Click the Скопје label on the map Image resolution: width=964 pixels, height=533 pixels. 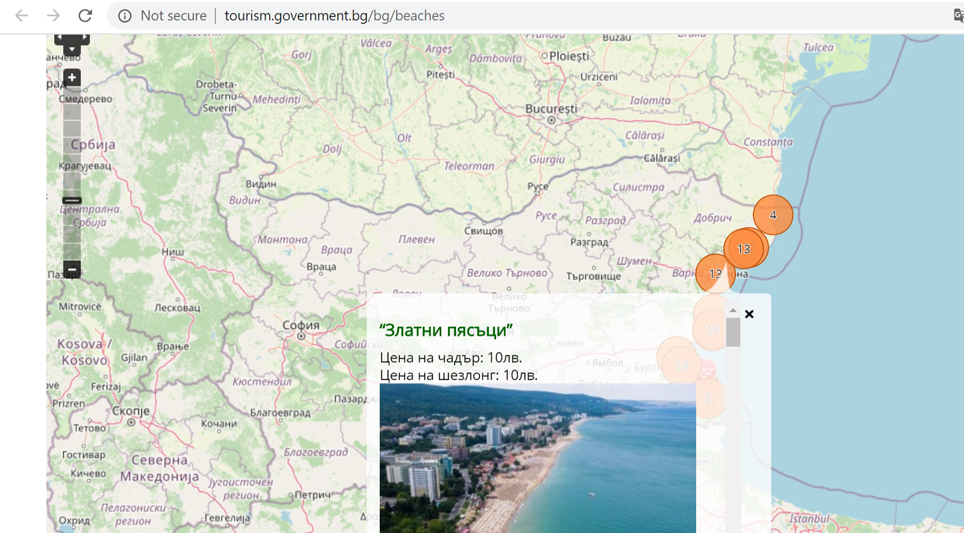click(130, 411)
